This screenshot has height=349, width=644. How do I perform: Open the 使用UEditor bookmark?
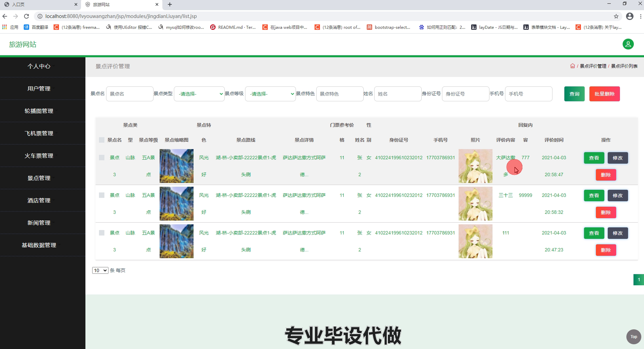coord(129,27)
